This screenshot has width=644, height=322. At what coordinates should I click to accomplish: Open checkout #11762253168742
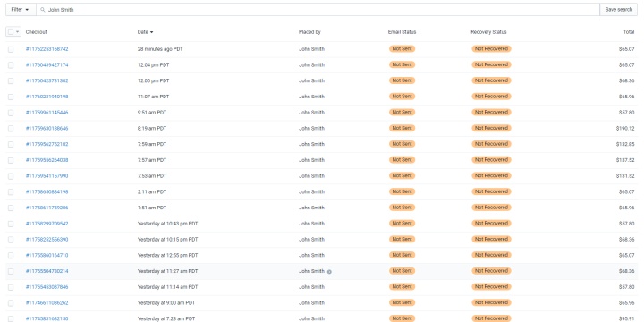click(x=47, y=49)
